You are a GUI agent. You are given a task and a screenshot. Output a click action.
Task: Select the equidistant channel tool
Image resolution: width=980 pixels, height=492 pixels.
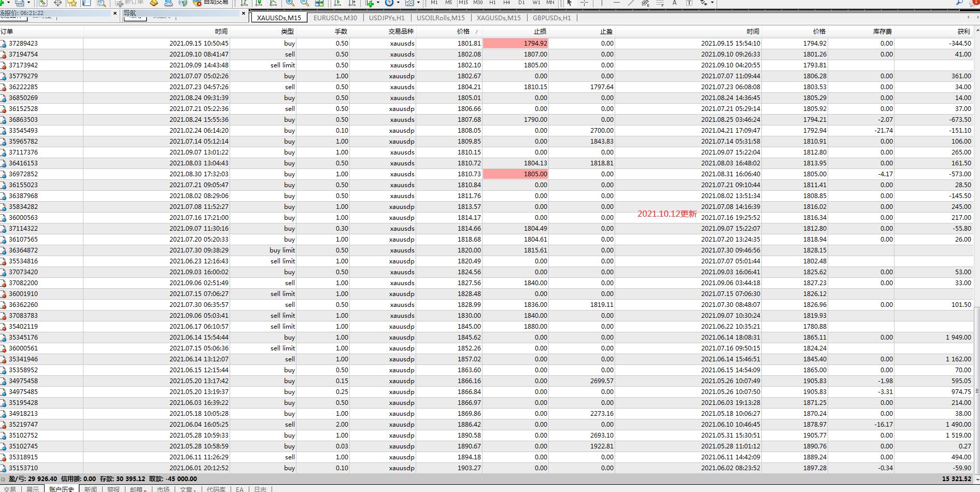click(645, 3)
